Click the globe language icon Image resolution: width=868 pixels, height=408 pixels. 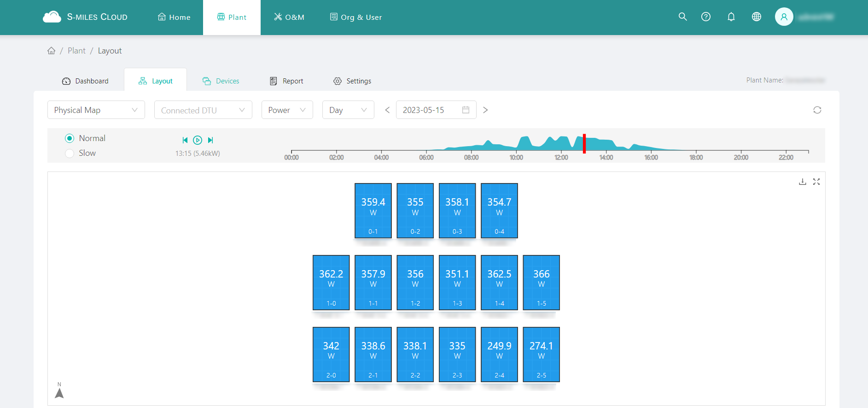point(756,17)
